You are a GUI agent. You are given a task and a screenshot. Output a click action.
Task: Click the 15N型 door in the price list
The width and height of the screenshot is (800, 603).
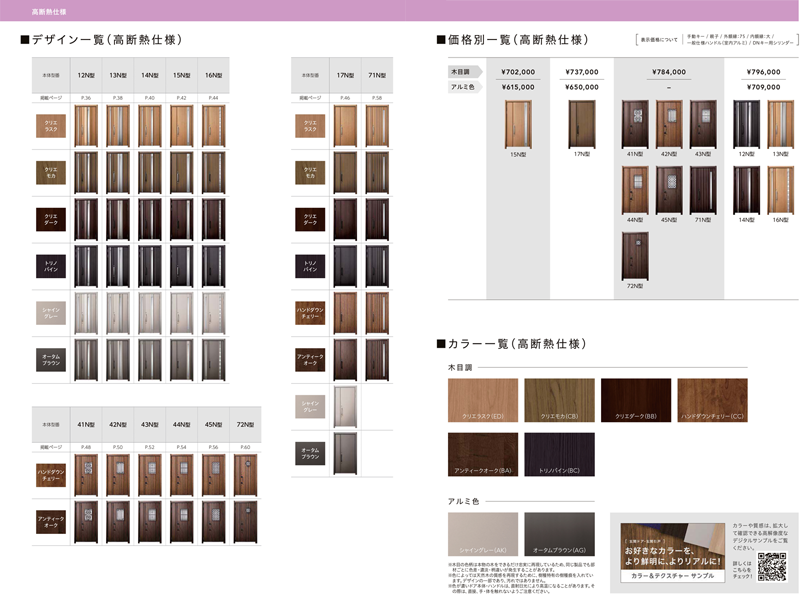pyautogui.click(x=518, y=124)
